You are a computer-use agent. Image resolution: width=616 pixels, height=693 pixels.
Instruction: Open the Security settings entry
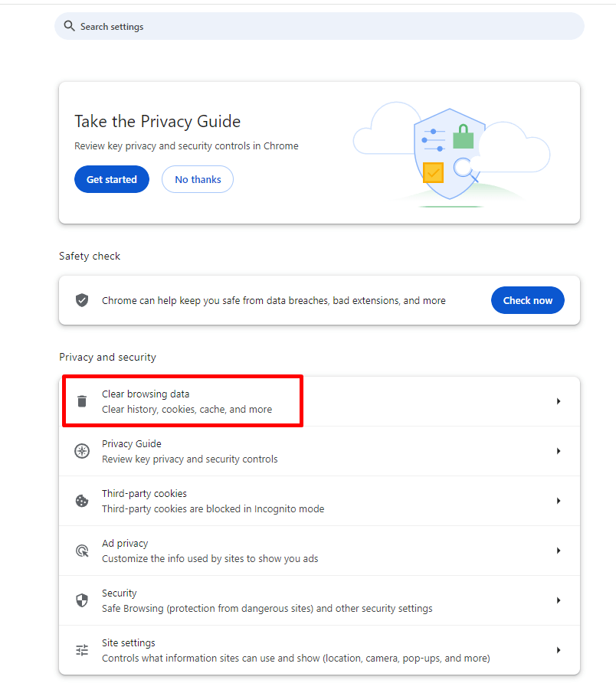coord(267,600)
